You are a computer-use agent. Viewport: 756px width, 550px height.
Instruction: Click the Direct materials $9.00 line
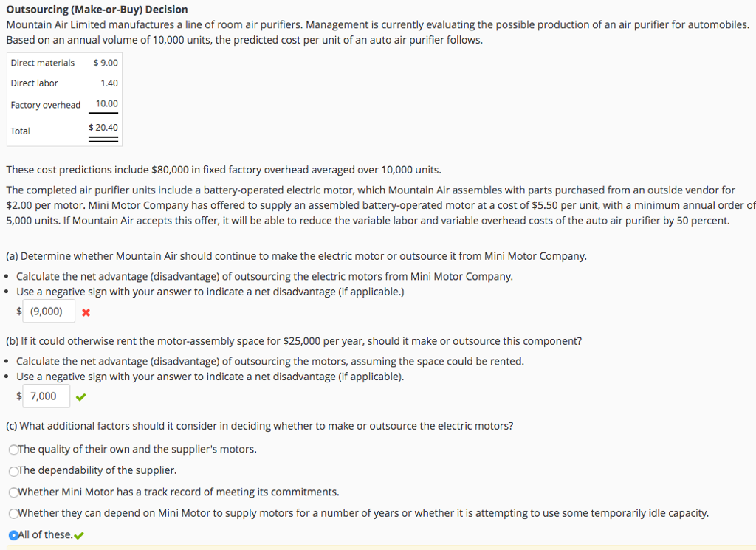(x=63, y=63)
